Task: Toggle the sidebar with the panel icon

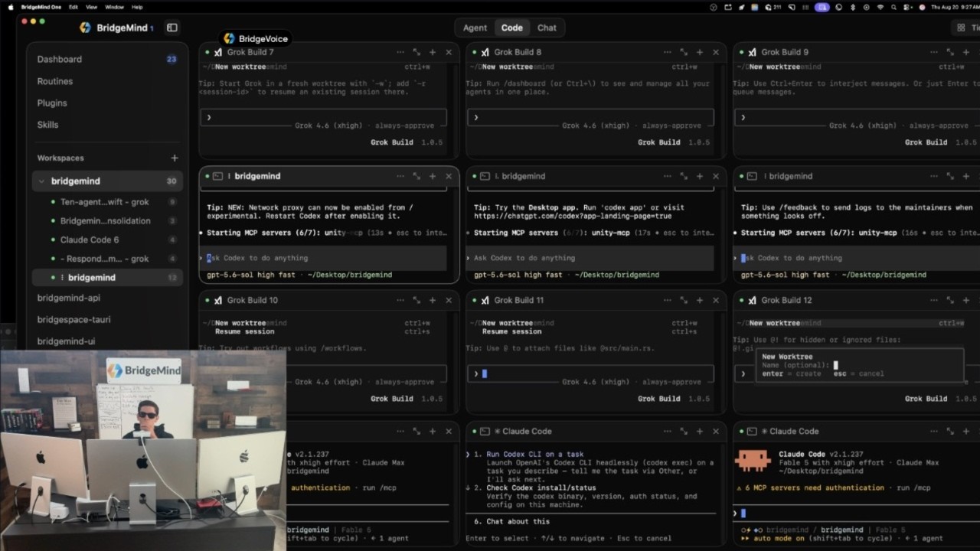Action: pyautogui.click(x=172, y=28)
